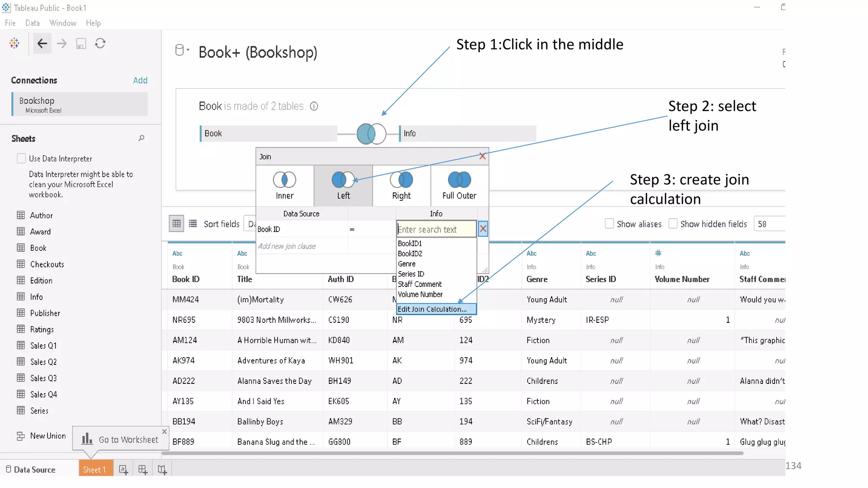The height and width of the screenshot is (488, 868).
Task: Enable Use Data Interpreter checkbox
Action: coord(21,158)
